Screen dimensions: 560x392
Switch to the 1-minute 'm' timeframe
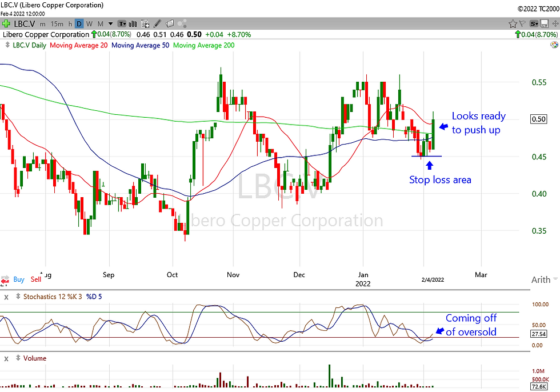42,24
